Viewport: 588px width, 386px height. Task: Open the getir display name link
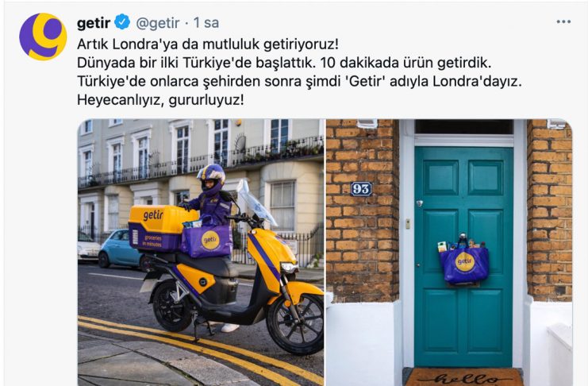click(94, 23)
